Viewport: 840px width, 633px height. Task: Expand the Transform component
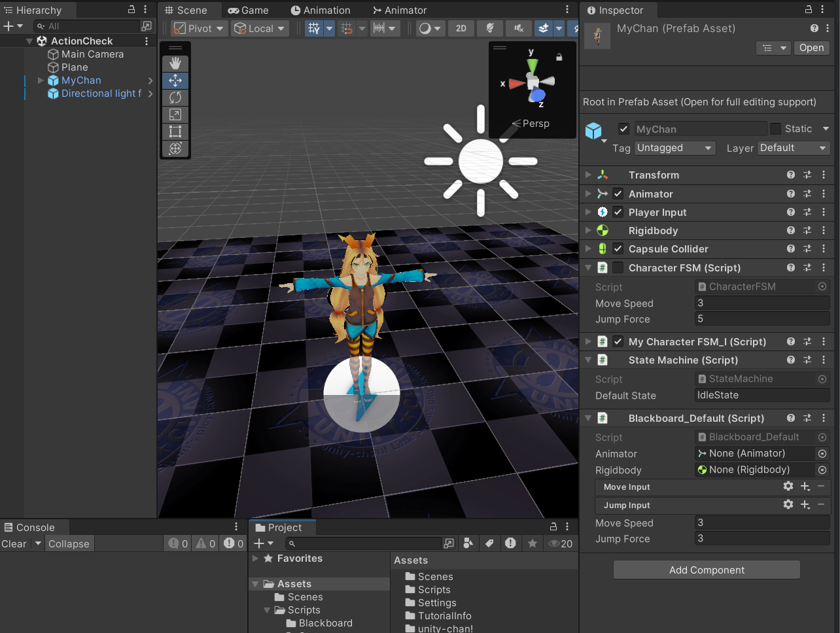(x=588, y=175)
